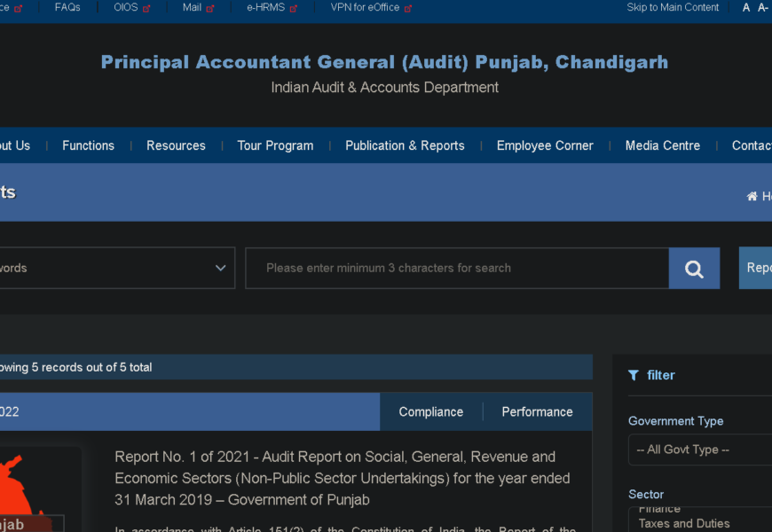Select Taxes and Duties in Sector list
The image size is (772, 532).
click(x=683, y=524)
